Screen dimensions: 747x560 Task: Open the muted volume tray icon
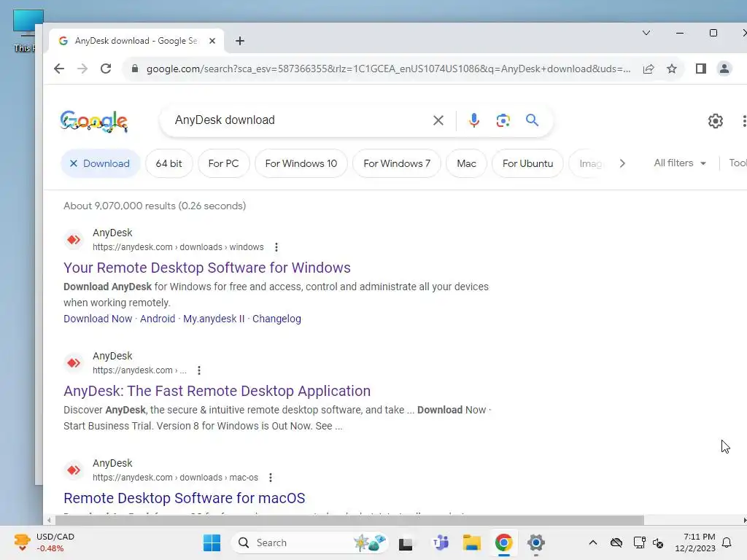[x=658, y=542]
